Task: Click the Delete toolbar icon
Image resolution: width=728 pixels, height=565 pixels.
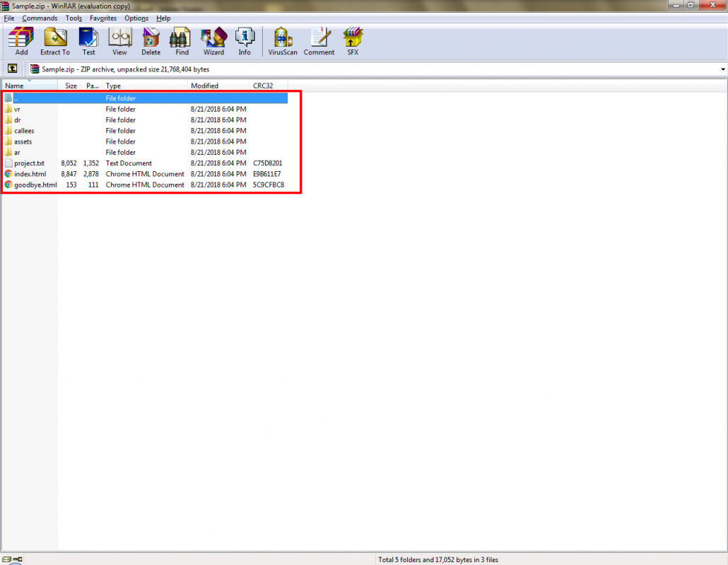Action: [151, 41]
